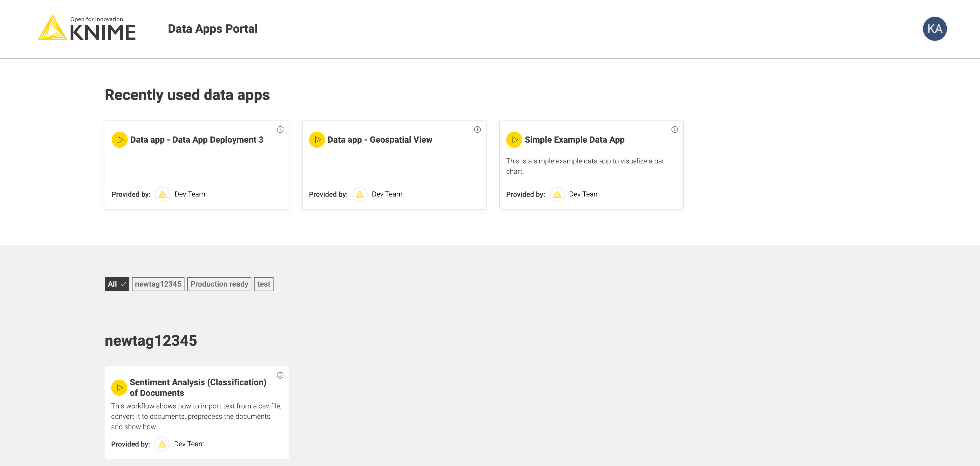Viewport: 980px width, 466px height.
Task: Select the All filter tag
Action: [116, 284]
